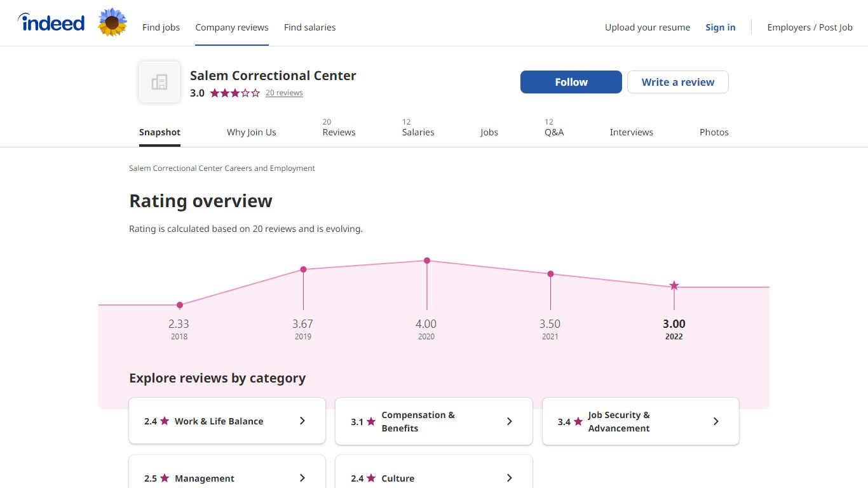868x488 pixels.
Task: Click the 3.67 rating value for 2019
Action: (302, 324)
